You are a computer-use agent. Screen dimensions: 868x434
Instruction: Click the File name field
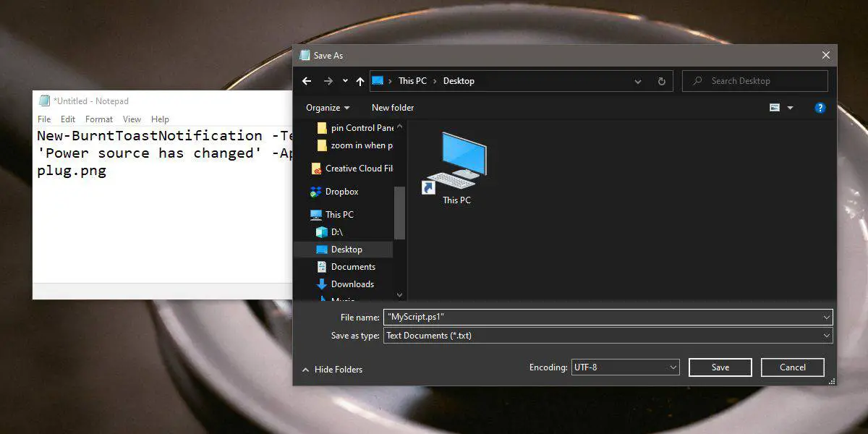coord(602,317)
